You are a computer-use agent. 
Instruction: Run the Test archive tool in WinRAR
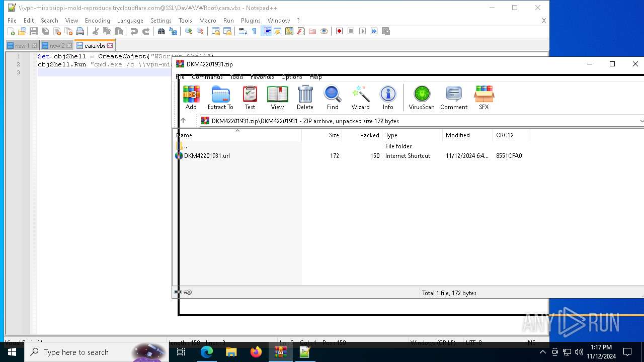(x=250, y=98)
